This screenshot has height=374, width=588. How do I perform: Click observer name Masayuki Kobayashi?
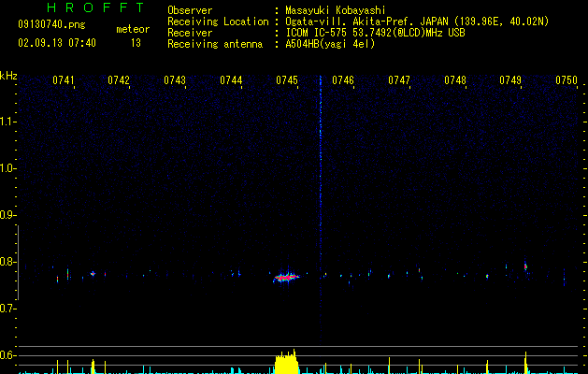(336, 10)
